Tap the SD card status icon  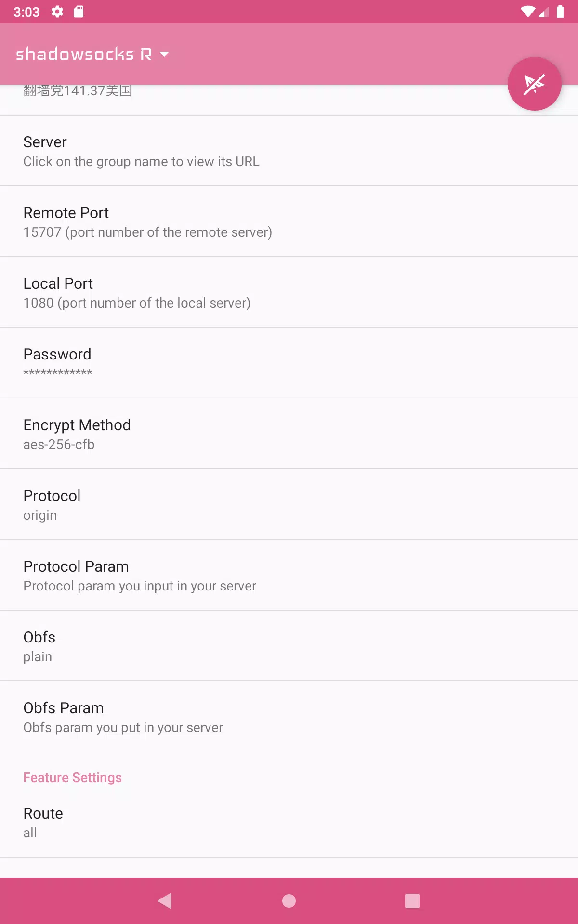coord(79,12)
